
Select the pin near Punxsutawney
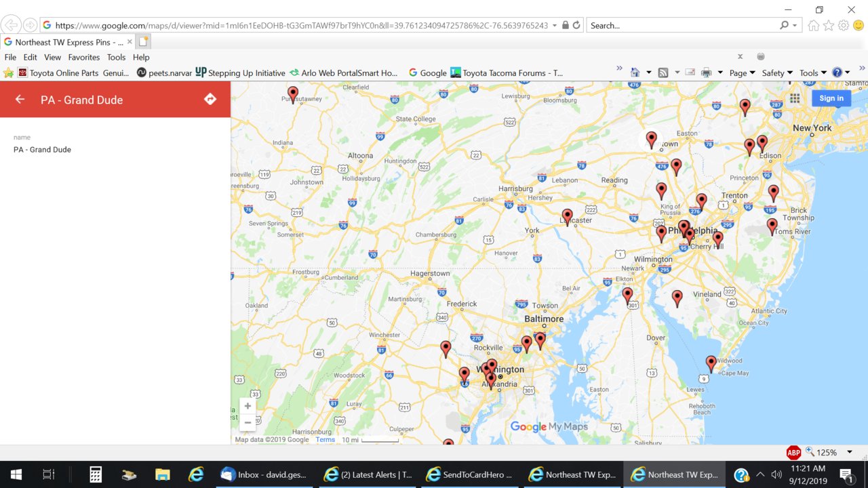point(293,95)
